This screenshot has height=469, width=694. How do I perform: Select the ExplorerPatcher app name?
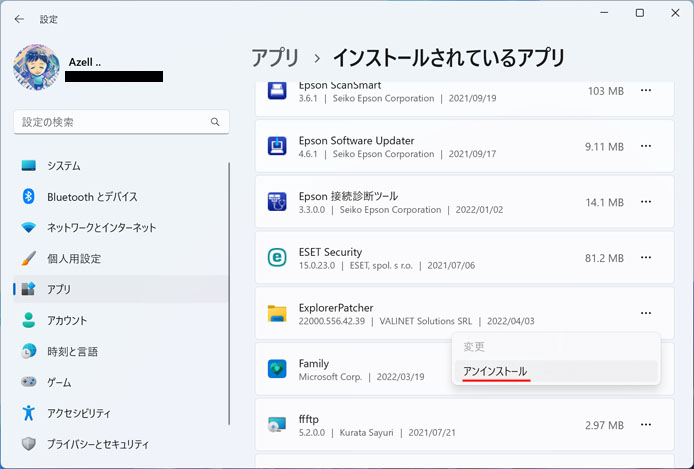(x=336, y=308)
